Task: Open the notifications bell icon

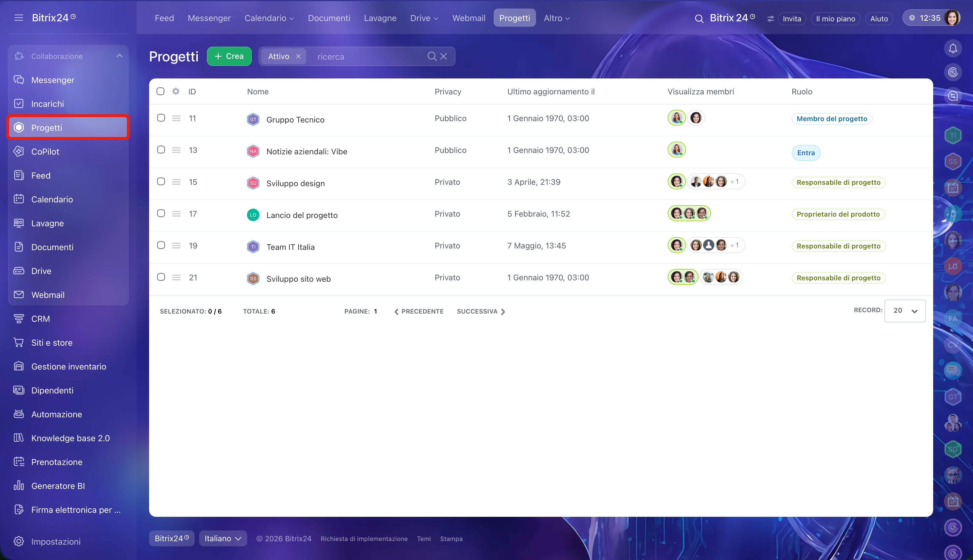Action: (x=953, y=48)
